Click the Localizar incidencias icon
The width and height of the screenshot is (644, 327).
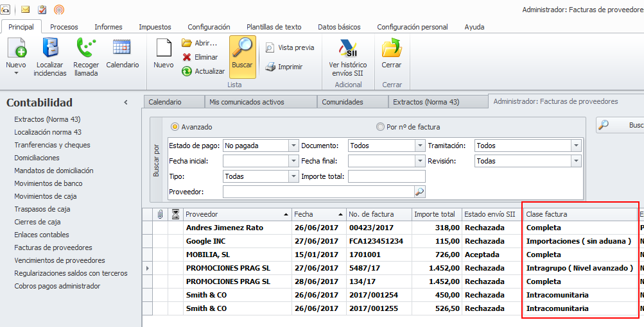50,49
